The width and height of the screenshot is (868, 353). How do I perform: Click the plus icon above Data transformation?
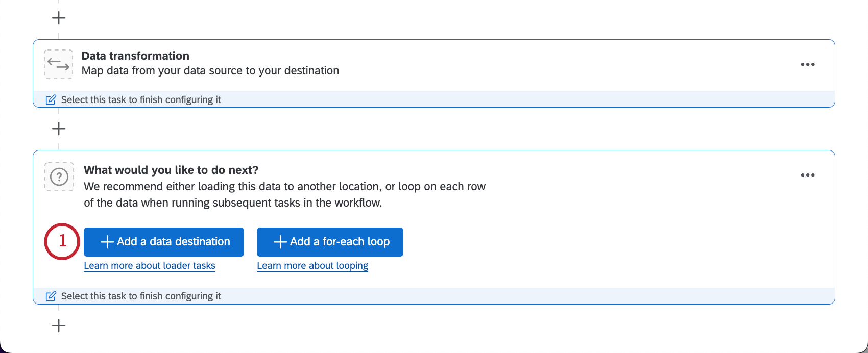tap(59, 18)
